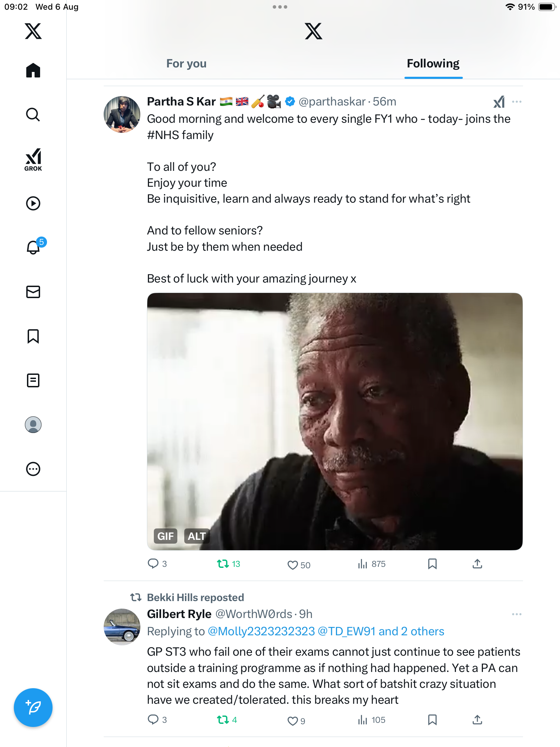Repost Partha S Kar's welcome post

(x=223, y=564)
